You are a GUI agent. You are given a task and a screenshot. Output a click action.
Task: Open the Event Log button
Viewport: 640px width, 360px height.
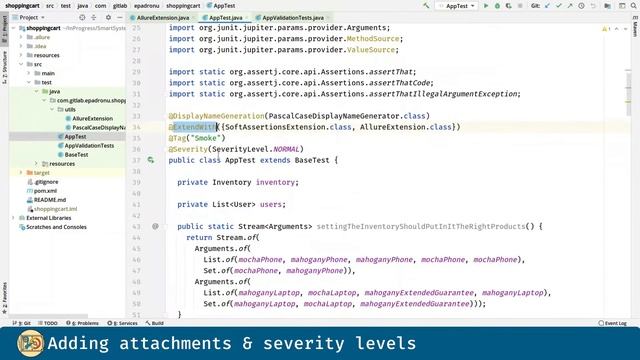pyautogui.click(x=612, y=323)
